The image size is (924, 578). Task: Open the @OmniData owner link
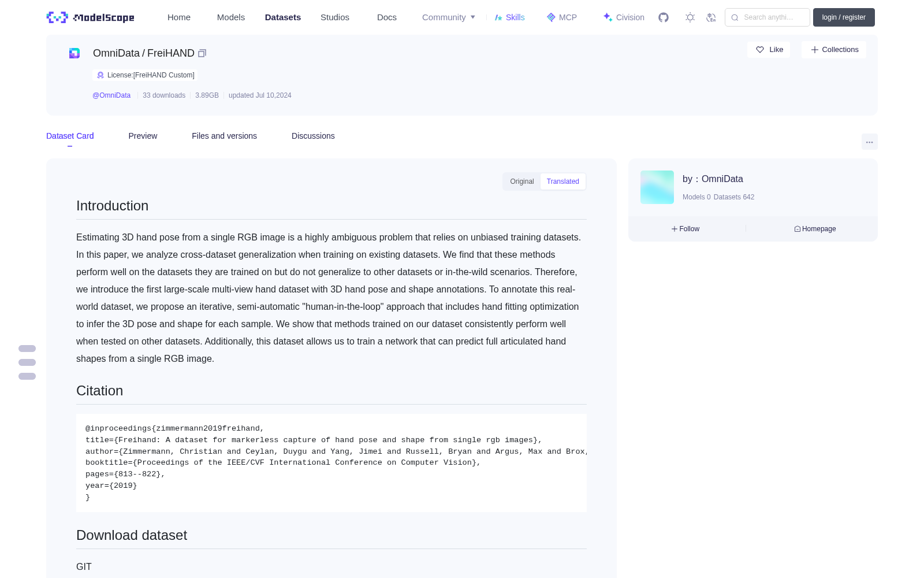point(111,95)
